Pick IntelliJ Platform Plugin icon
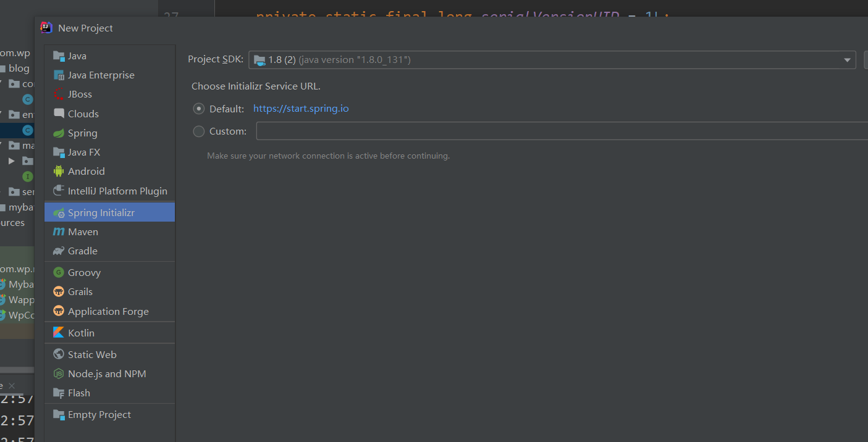The image size is (868, 442). coord(59,191)
